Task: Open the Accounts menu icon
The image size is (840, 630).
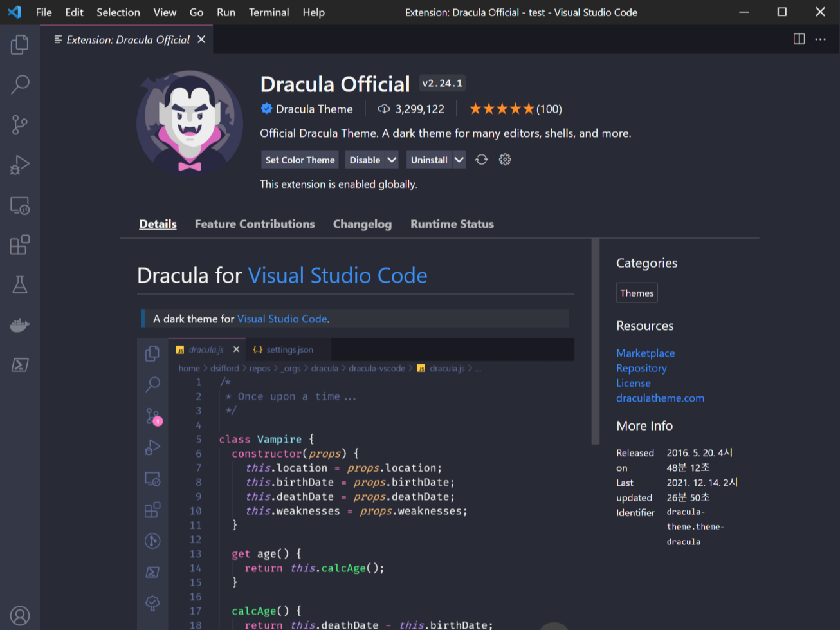Action: coord(20,616)
